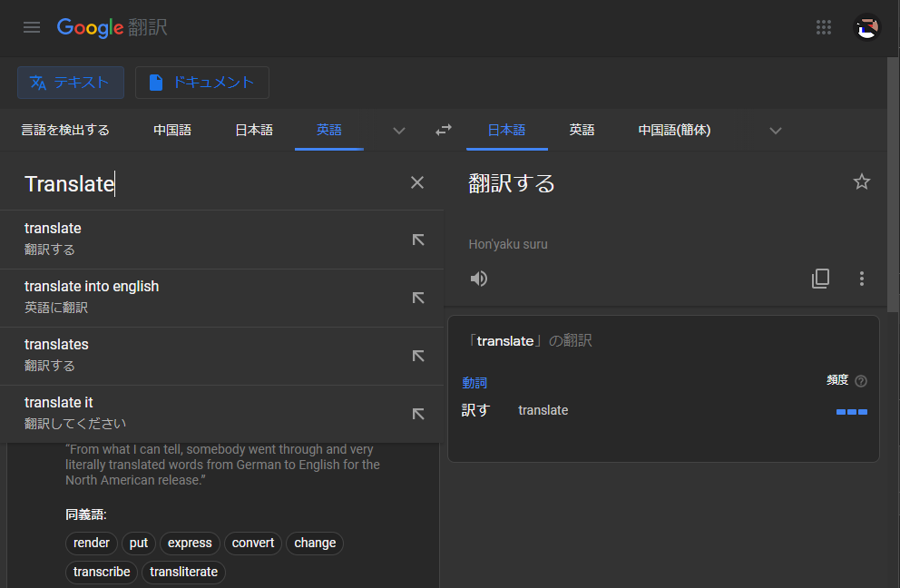Fill arrow for 'translates' suggestion
This screenshot has height=588, width=900.
pyautogui.click(x=418, y=356)
